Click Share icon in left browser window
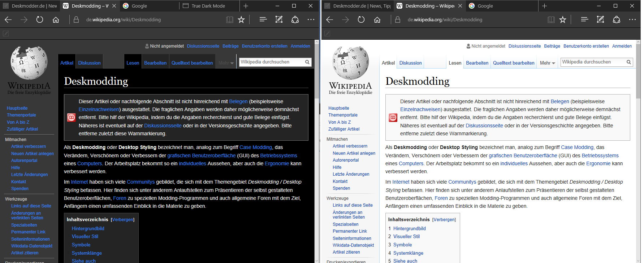 pyautogui.click(x=295, y=19)
